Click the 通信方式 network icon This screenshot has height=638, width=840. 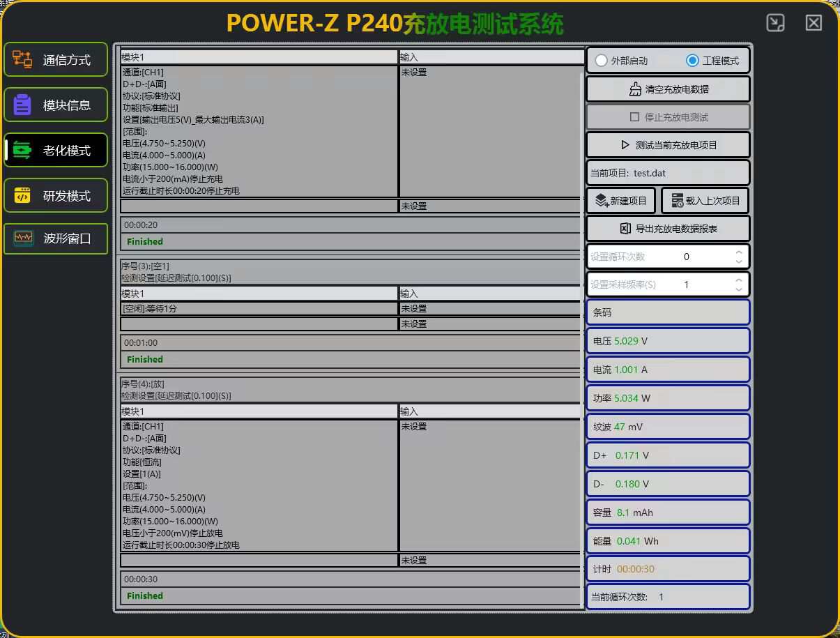tap(22, 59)
